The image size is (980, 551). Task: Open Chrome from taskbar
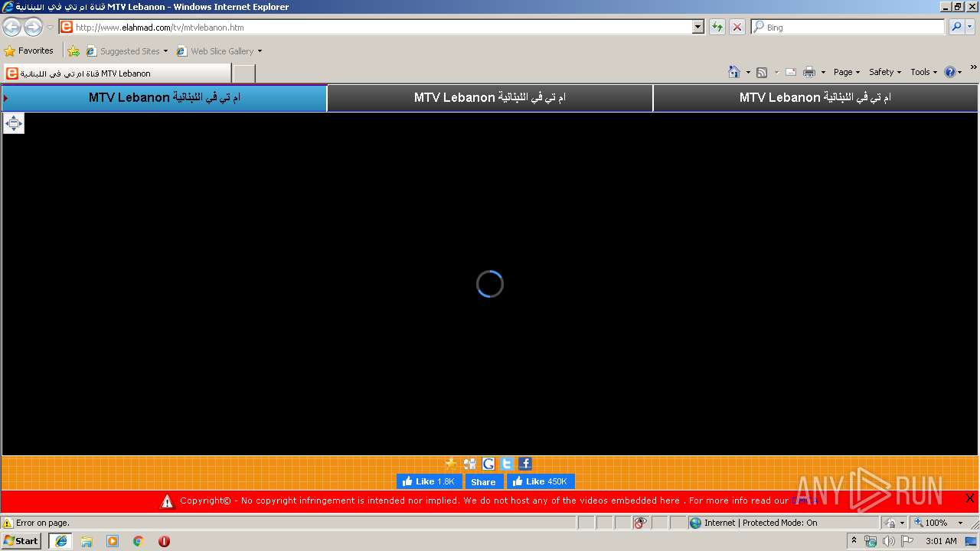coord(139,541)
